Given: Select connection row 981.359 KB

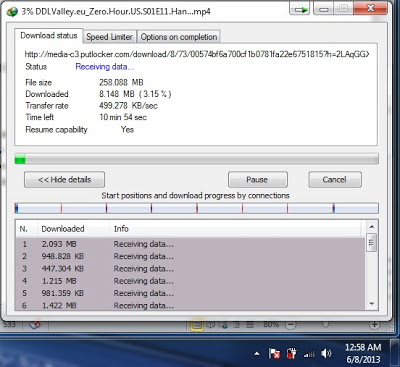Looking at the screenshot, I should [x=190, y=293].
